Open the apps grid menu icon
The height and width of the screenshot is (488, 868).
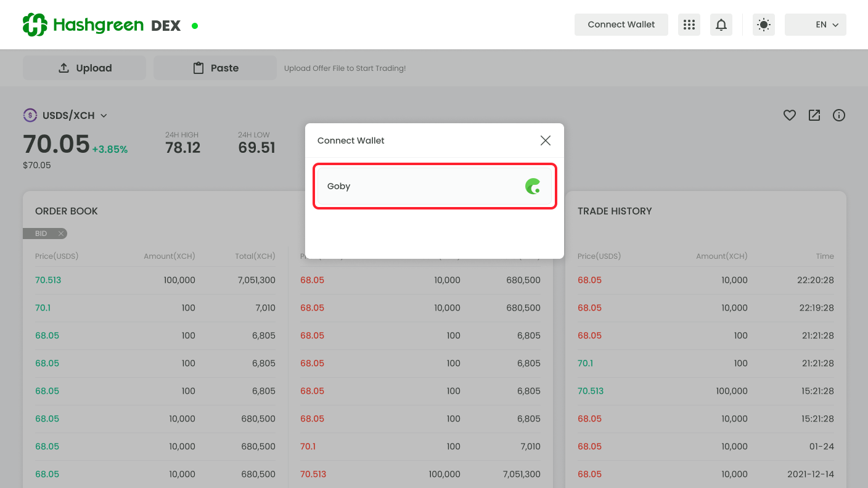tap(689, 25)
